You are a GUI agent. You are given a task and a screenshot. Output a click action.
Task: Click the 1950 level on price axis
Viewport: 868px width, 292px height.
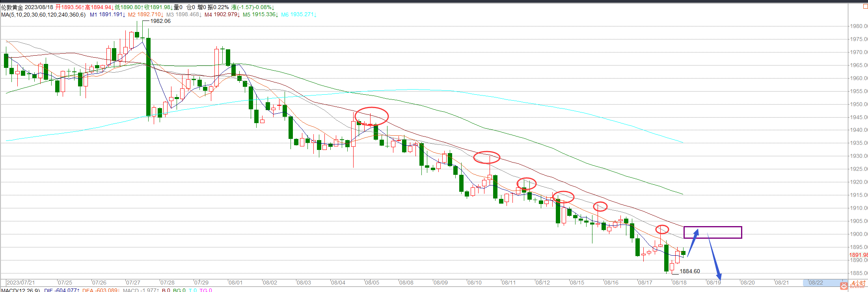pyautogui.click(x=859, y=104)
